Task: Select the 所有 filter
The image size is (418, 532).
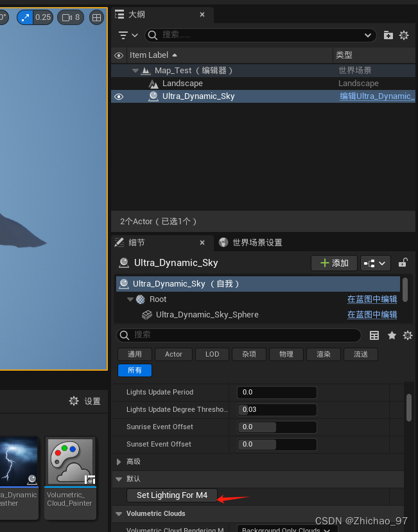Action: tap(135, 370)
